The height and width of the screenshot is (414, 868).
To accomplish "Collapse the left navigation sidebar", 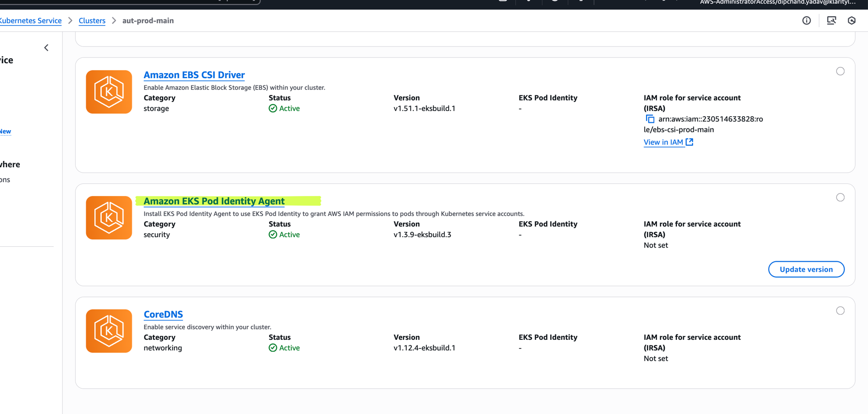I will tap(46, 48).
